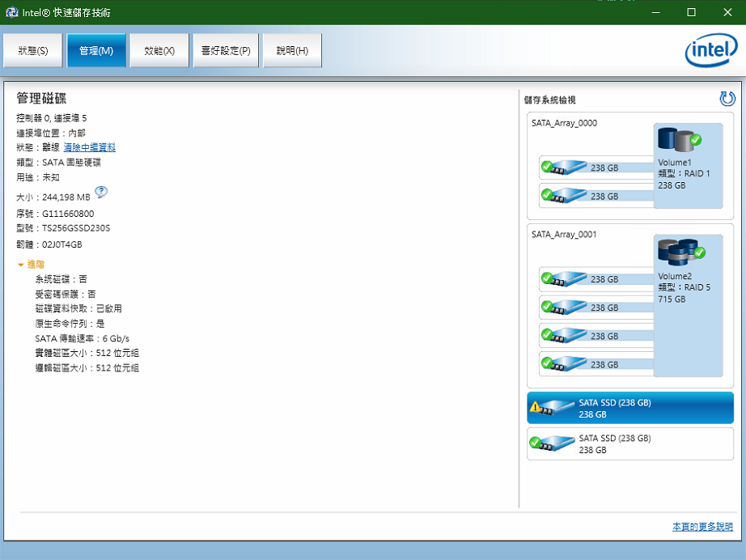This screenshot has height=560, width=746.
Task: Open the 喜好設定(P) preferences tab
Action: click(x=226, y=50)
